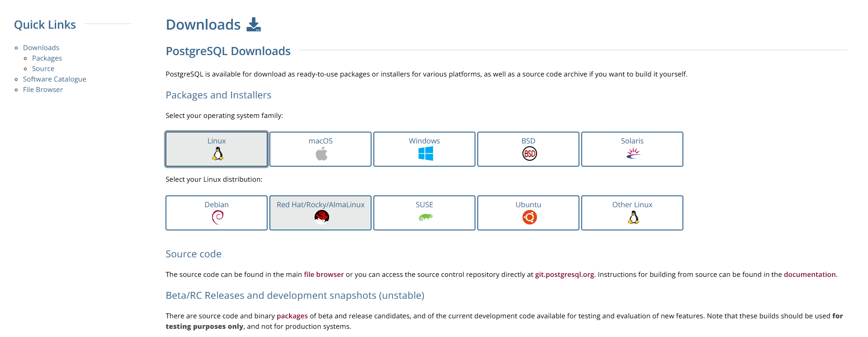Image resolution: width=868 pixels, height=337 pixels.
Task: Follow the 'packages' link under Beta/RC Releases
Action: (292, 316)
